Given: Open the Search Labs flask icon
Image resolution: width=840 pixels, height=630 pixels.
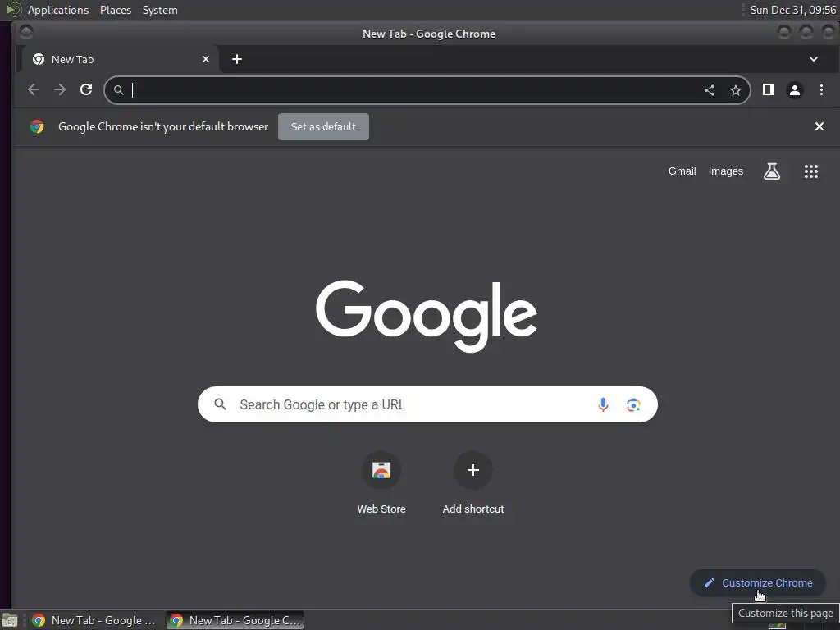Looking at the screenshot, I should click(772, 171).
